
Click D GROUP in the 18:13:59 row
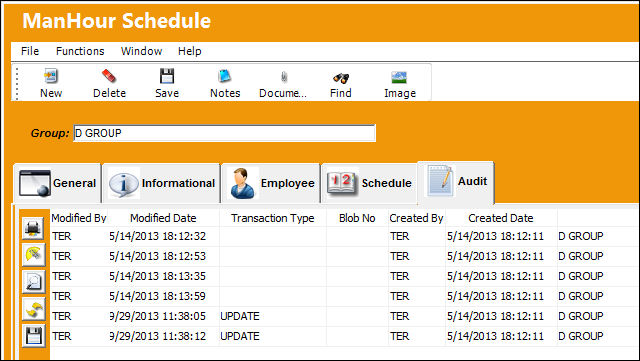580,296
